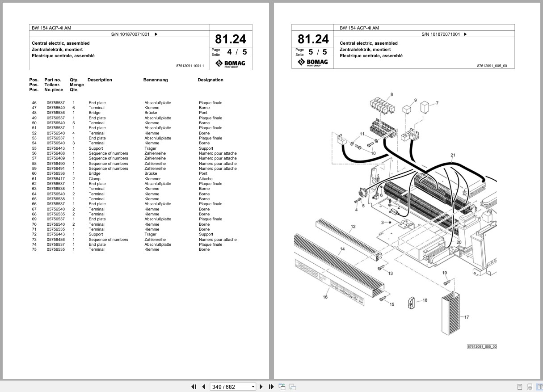Screen dimensions: 543x392
Task: Click 'S/N 101870071001' on left page
Action: pyautogui.click(x=130, y=34)
